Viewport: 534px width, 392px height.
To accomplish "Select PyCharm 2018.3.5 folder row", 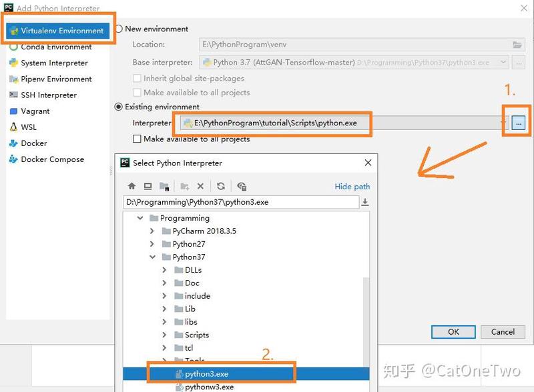I will tap(243, 231).
